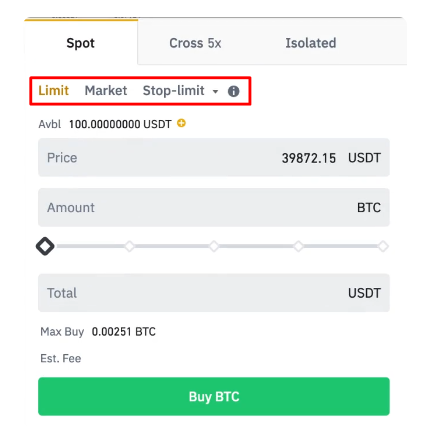Set slider to 75% diamond marker
421x432 pixels.
pyautogui.click(x=298, y=246)
